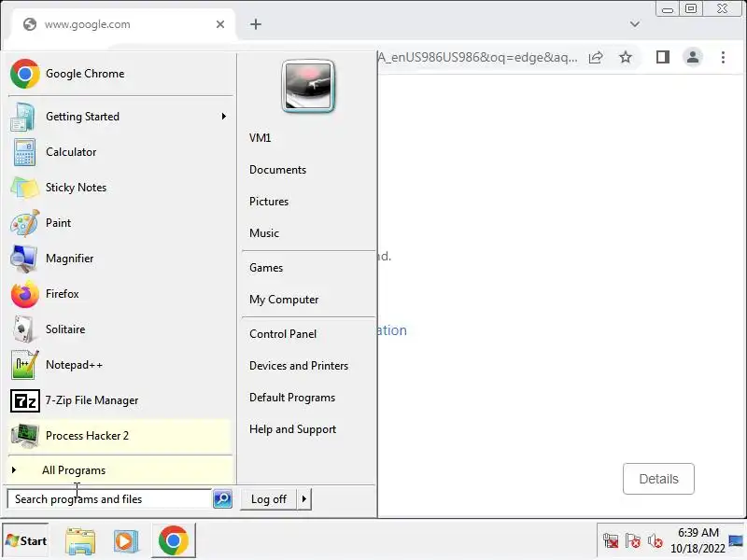Switch to Chrome taskbar button
This screenshot has height=560, width=747.
click(174, 540)
